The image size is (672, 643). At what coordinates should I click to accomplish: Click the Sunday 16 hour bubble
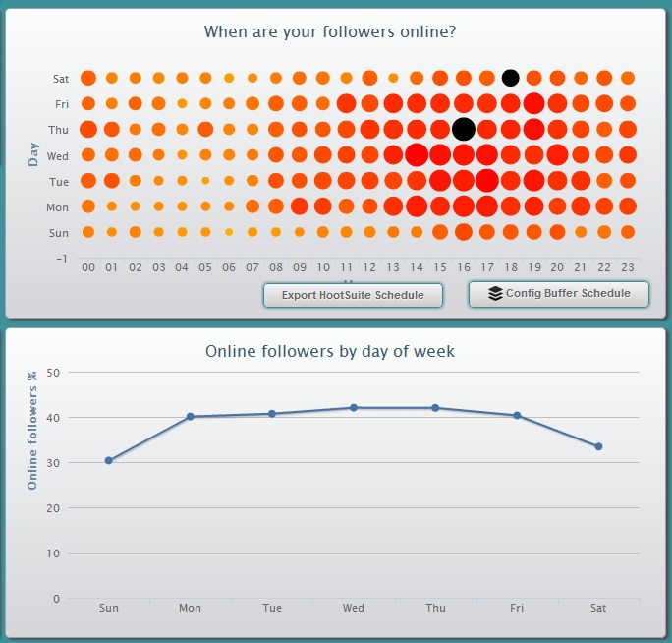pos(464,232)
